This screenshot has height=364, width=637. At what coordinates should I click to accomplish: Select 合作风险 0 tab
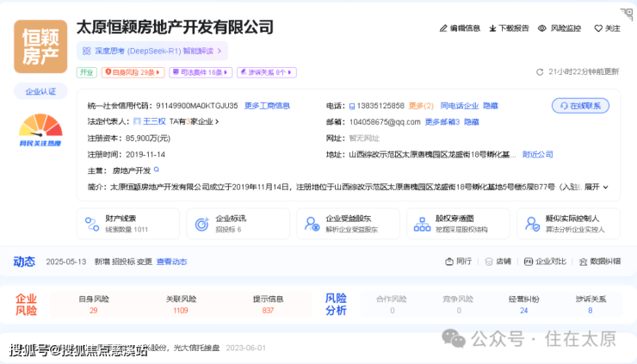(392, 305)
